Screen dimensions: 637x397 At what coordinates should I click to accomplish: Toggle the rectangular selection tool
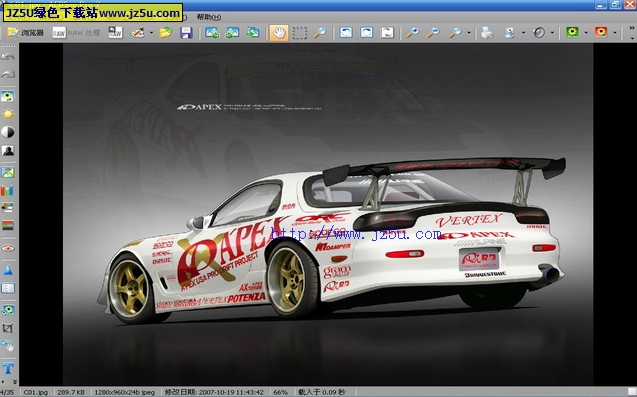pyautogui.click(x=299, y=33)
